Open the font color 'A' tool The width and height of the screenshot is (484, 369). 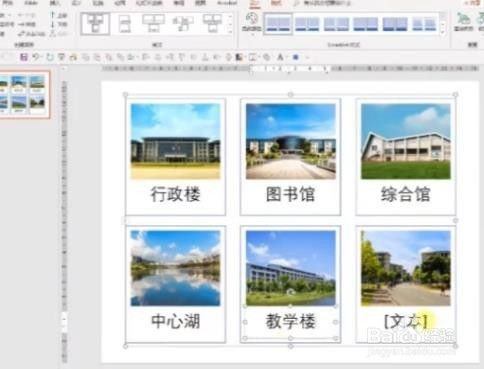(281, 57)
